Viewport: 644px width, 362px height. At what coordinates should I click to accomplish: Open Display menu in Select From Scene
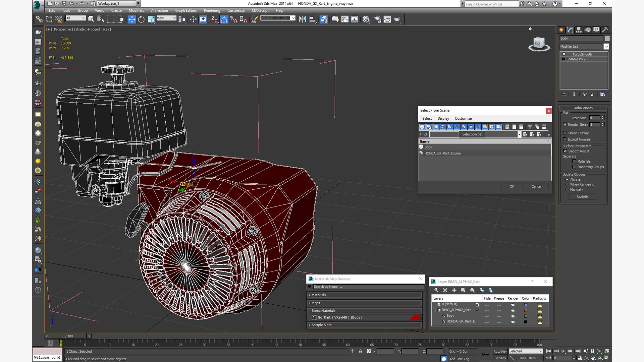443,119
